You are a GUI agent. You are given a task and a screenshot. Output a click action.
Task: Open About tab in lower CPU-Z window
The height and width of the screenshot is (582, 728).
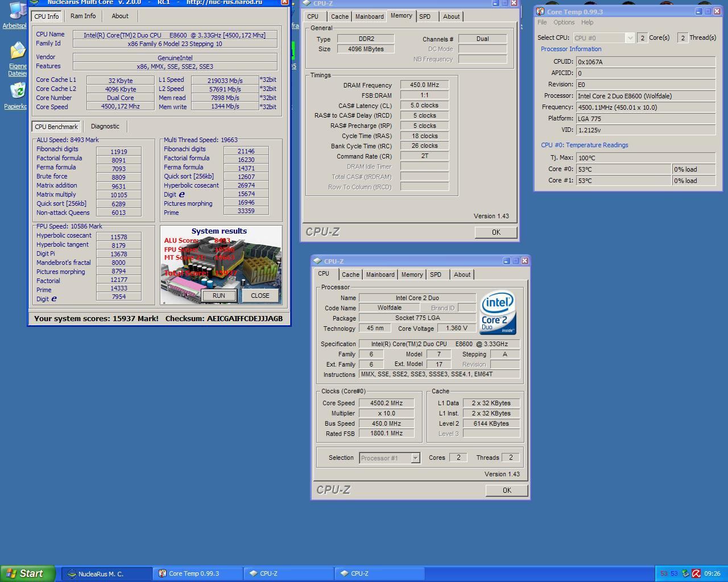pos(462,275)
